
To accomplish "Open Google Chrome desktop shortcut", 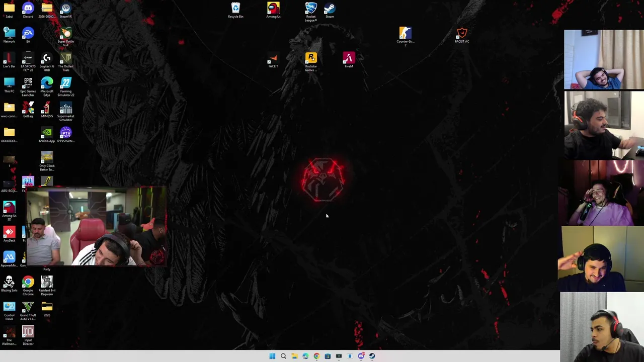I will tap(28, 285).
